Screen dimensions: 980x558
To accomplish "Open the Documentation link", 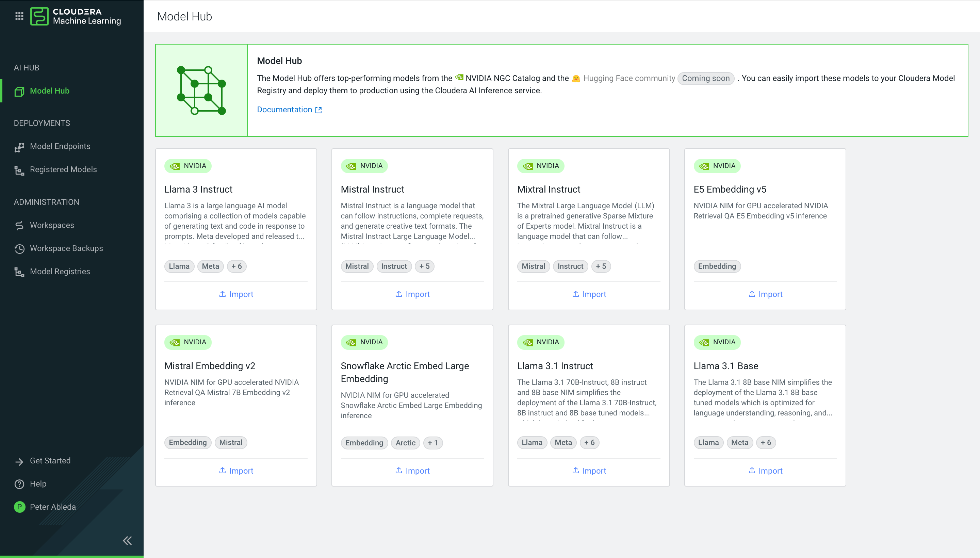I will [285, 110].
